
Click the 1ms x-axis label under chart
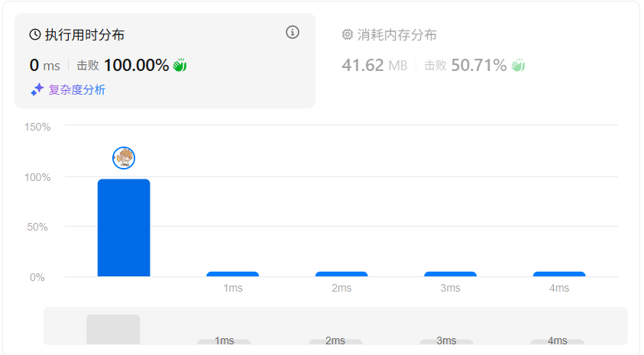click(x=233, y=288)
